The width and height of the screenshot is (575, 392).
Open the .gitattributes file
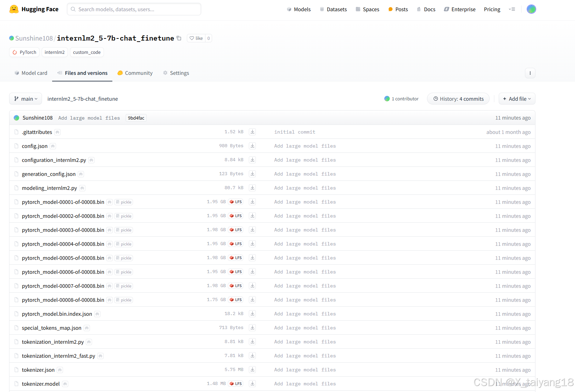37,132
